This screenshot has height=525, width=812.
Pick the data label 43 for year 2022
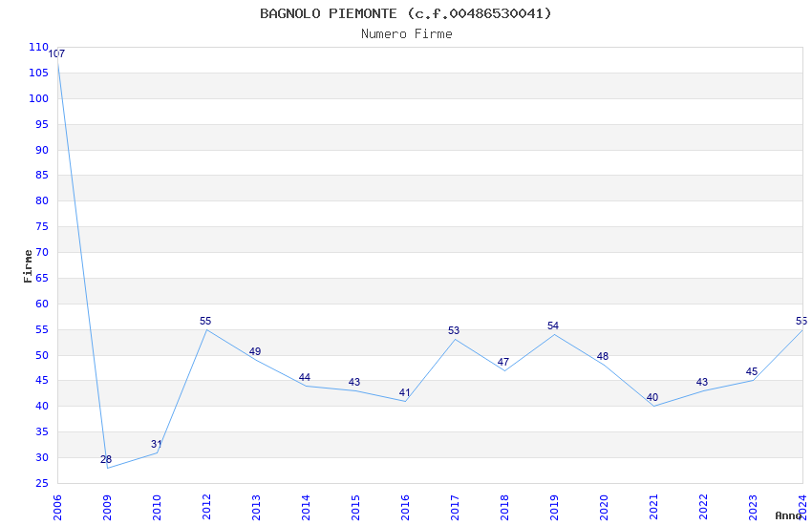coord(702,382)
